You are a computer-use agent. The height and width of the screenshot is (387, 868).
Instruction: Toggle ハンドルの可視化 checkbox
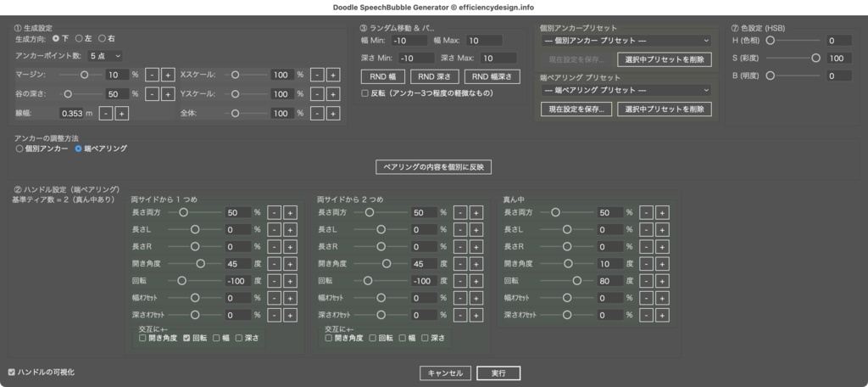tap(12, 372)
